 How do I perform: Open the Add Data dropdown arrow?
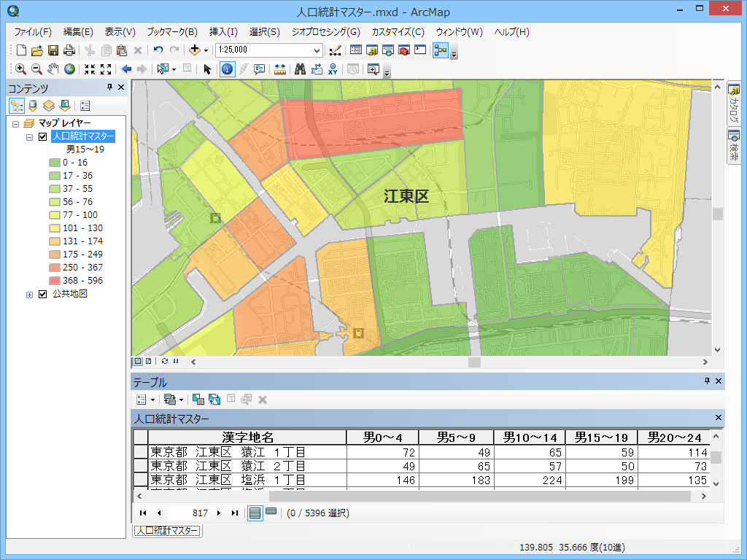point(206,50)
